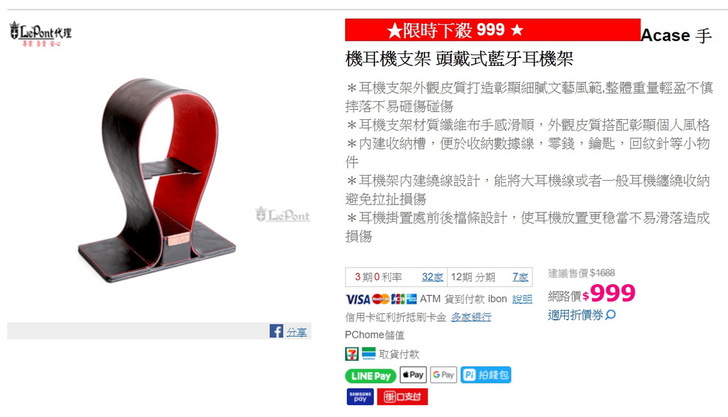Image resolution: width=728 pixels, height=417 pixels.
Task: Click the FamilyMart pickup icon
Action: click(369, 354)
